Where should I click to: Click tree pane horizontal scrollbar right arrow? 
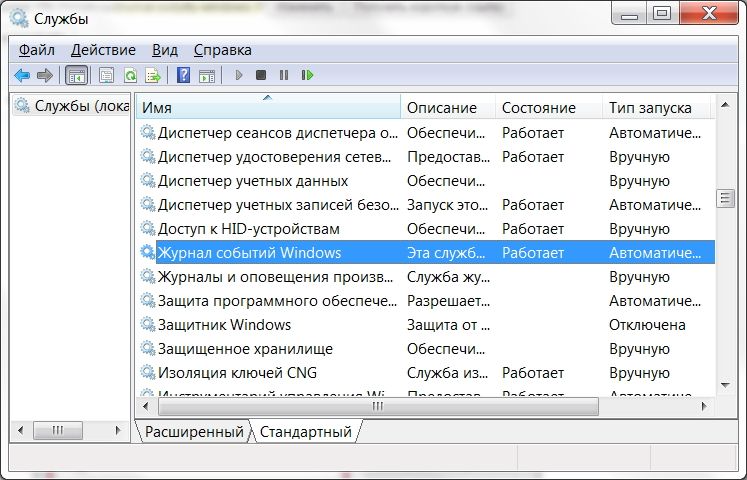click(118, 430)
